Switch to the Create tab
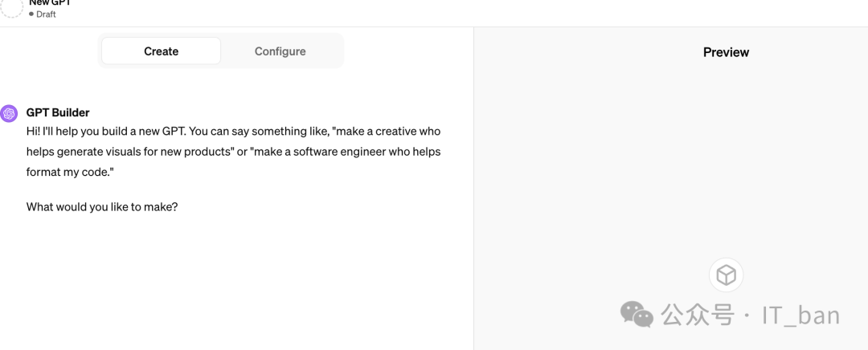Image resolution: width=868 pixels, height=350 pixels. [161, 51]
